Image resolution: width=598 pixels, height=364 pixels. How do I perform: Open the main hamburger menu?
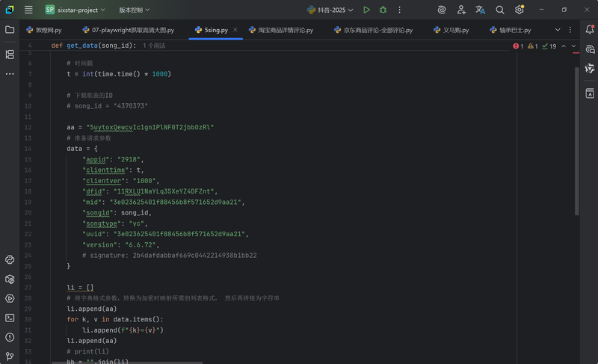pyautogui.click(x=28, y=10)
